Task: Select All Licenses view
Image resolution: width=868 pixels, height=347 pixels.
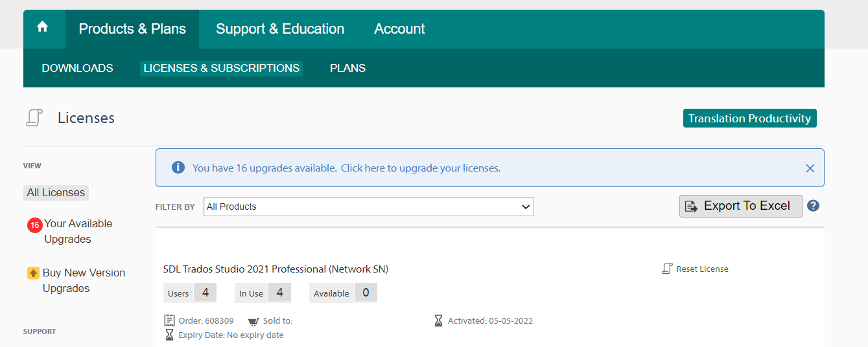Action: tap(56, 192)
